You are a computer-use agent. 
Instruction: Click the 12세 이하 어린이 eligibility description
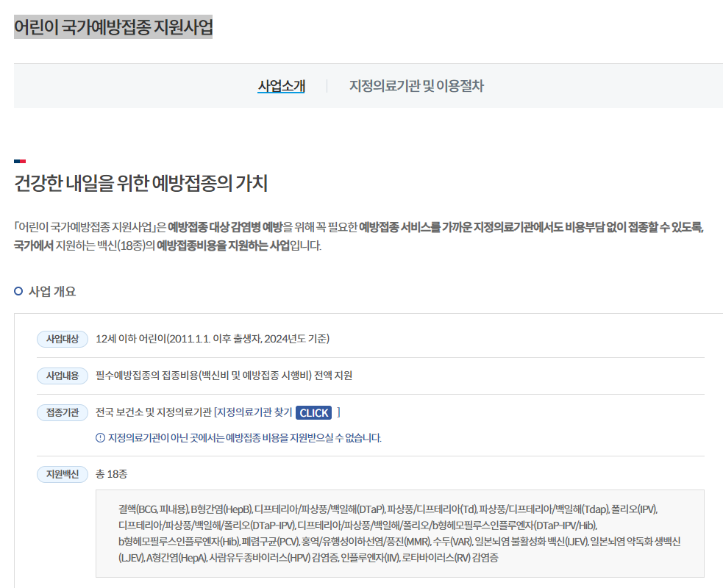212,339
